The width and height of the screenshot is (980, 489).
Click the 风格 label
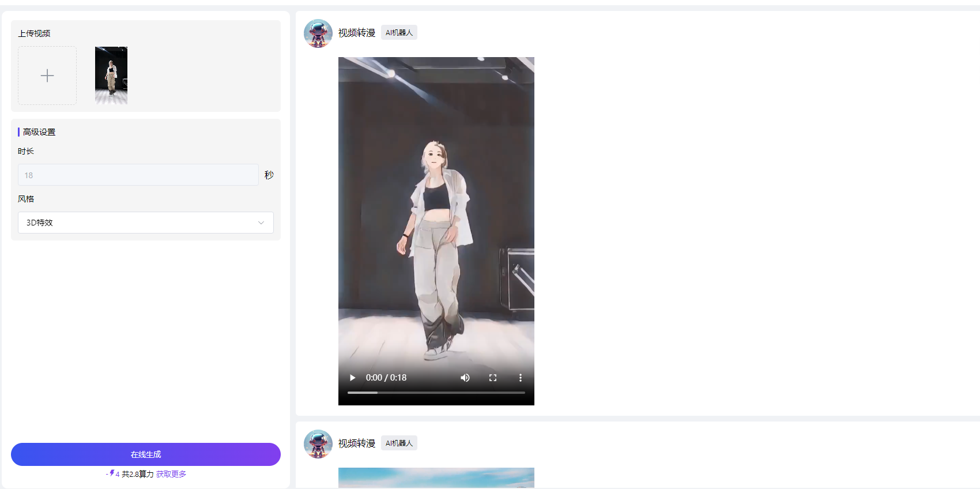click(26, 199)
